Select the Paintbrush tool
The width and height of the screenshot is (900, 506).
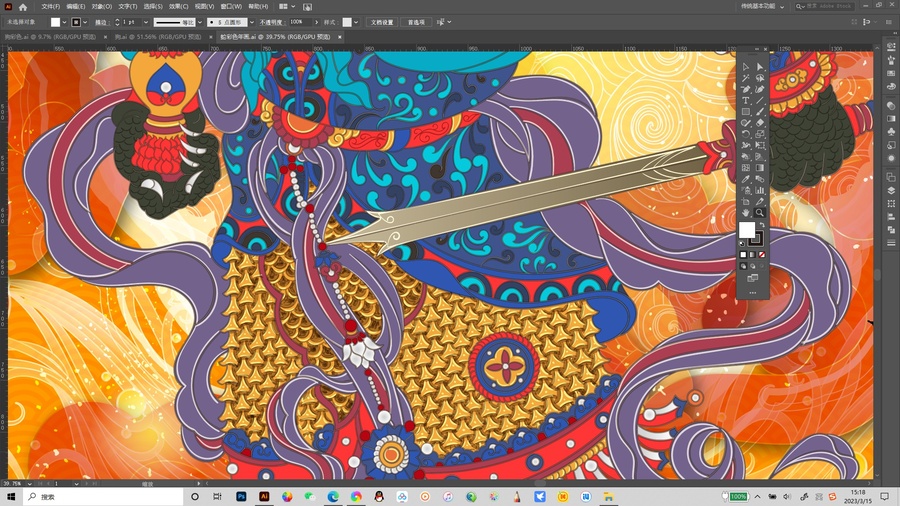coord(760,112)
